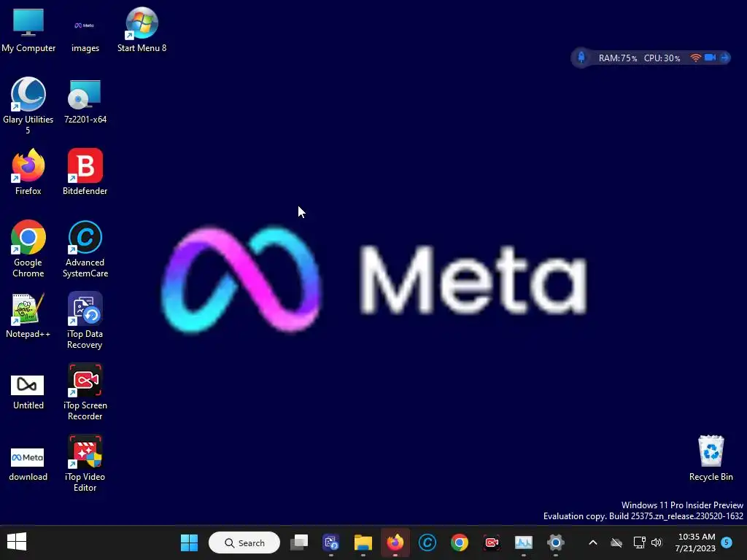The image size is (747, 560).
Task: Launch Start Menu 8 shortcut
Action: pyautogui.click(x=142, y=30)
